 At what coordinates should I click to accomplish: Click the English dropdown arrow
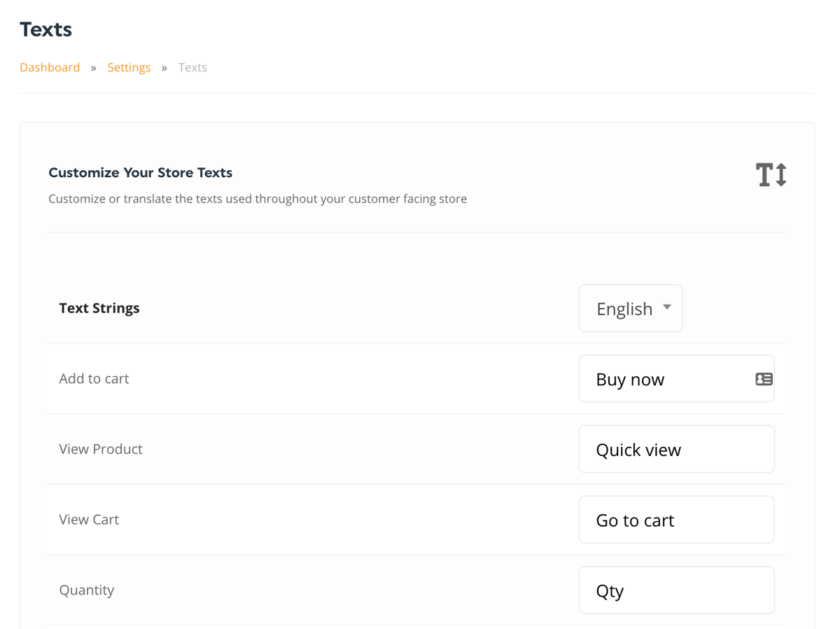coord(667,307)
